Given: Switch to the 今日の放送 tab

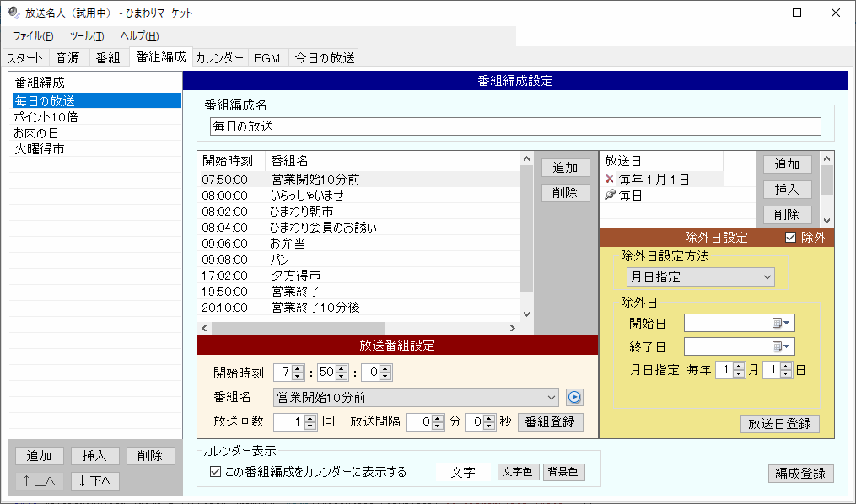Looking at the screenshot, I should pyautogui.click(x=324, y=57).
